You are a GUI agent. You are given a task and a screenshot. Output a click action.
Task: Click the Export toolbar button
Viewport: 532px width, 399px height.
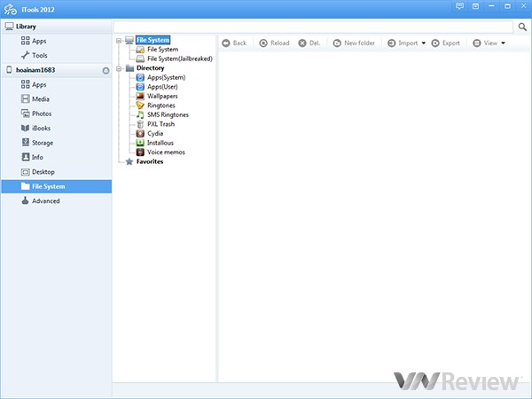point(445,43)
